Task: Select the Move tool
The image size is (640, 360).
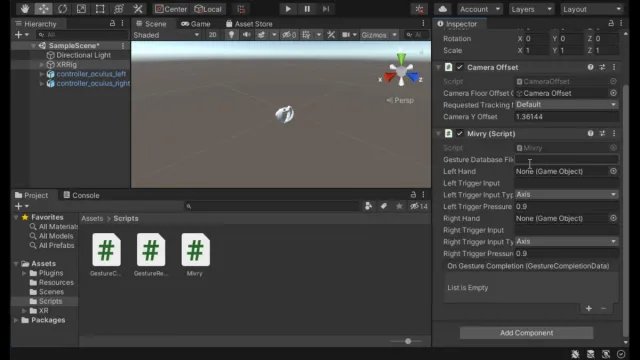Action: coord(44,9)
